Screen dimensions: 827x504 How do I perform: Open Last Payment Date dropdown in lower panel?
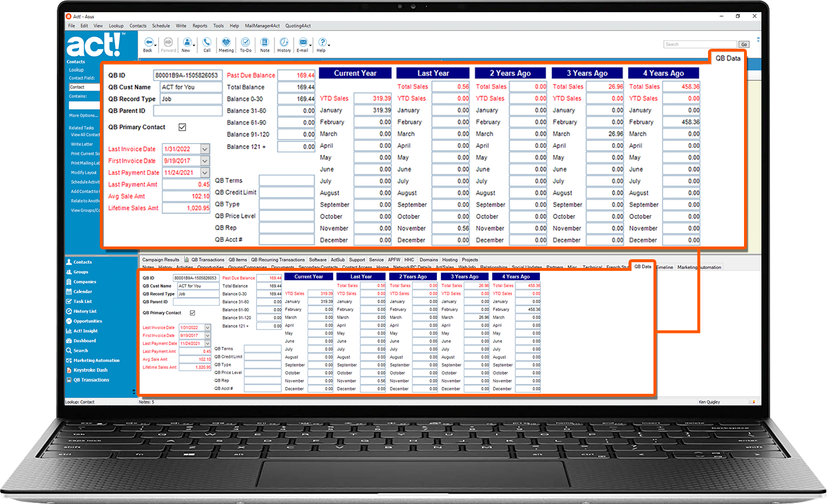[x=207, y=343]
